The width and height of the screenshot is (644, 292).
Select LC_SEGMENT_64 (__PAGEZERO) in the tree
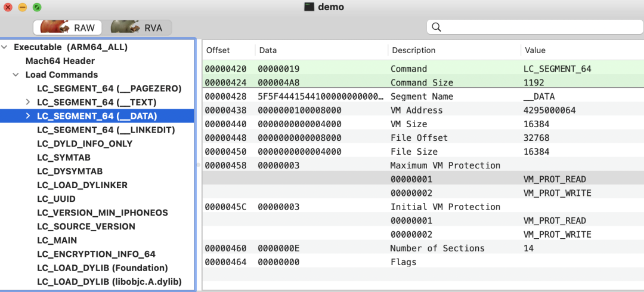tap(109, 88)
